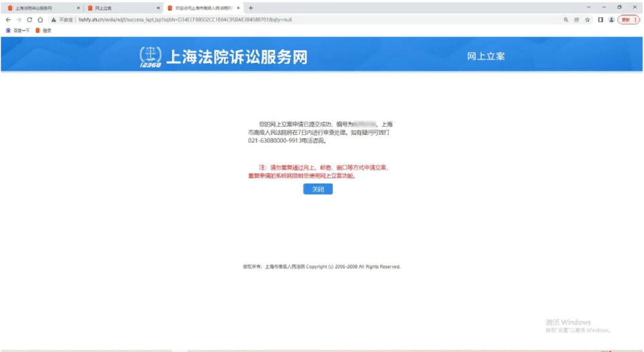
Task: Click the 关闭 button
Action: (317, 189)
